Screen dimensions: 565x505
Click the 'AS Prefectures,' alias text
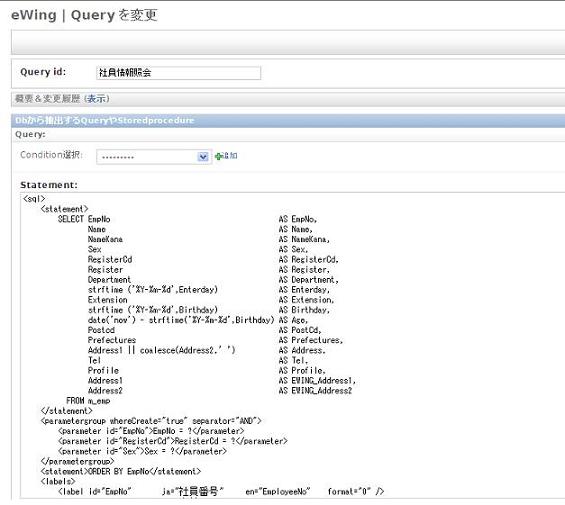(x=311, y=340)
